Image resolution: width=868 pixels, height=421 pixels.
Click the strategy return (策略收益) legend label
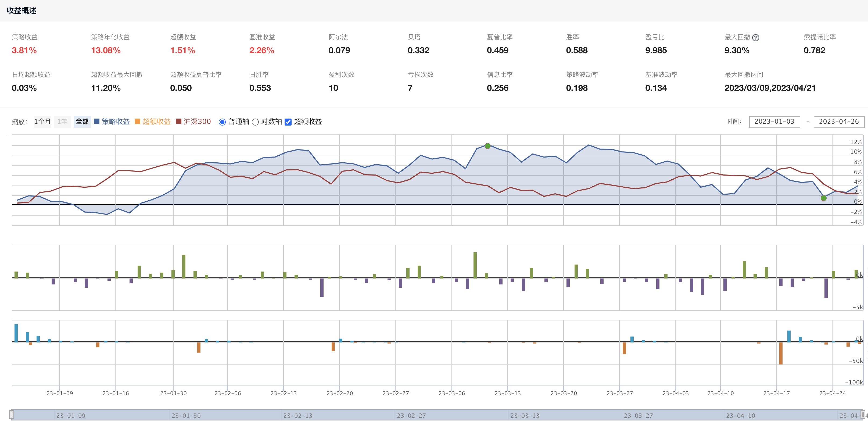coord(116,121)
